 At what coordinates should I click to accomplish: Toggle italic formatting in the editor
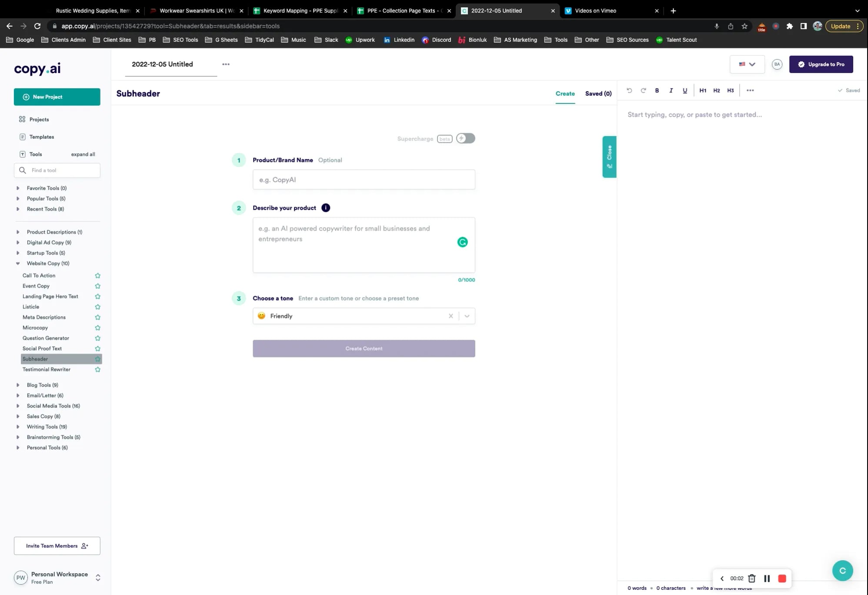click(671, 90)
